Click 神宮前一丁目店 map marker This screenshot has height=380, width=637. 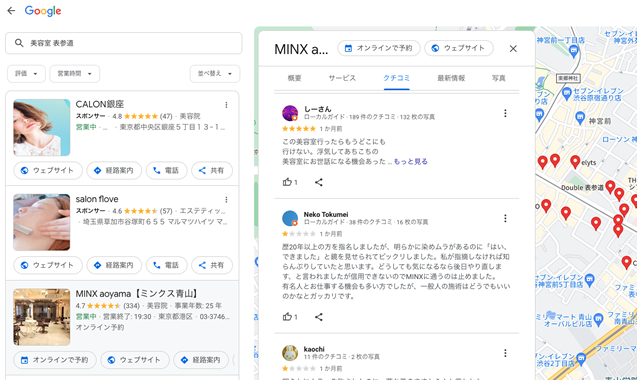pos(573,51)
